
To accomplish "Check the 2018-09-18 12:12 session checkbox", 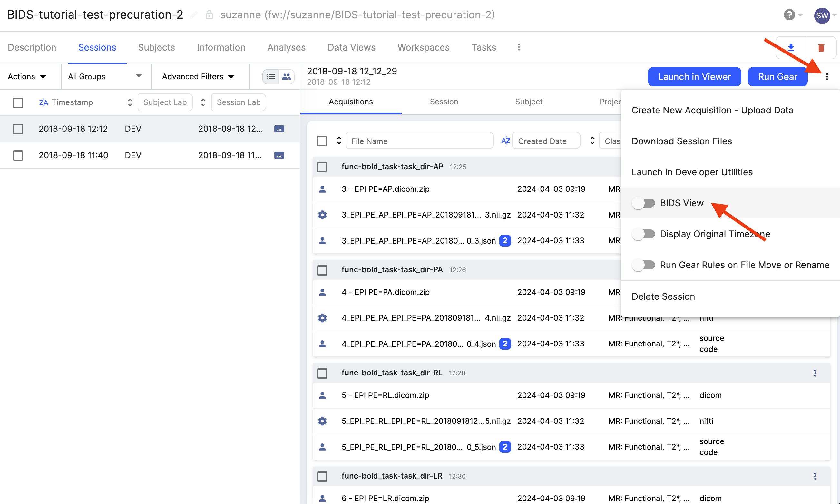I will [x=18, y=129].
